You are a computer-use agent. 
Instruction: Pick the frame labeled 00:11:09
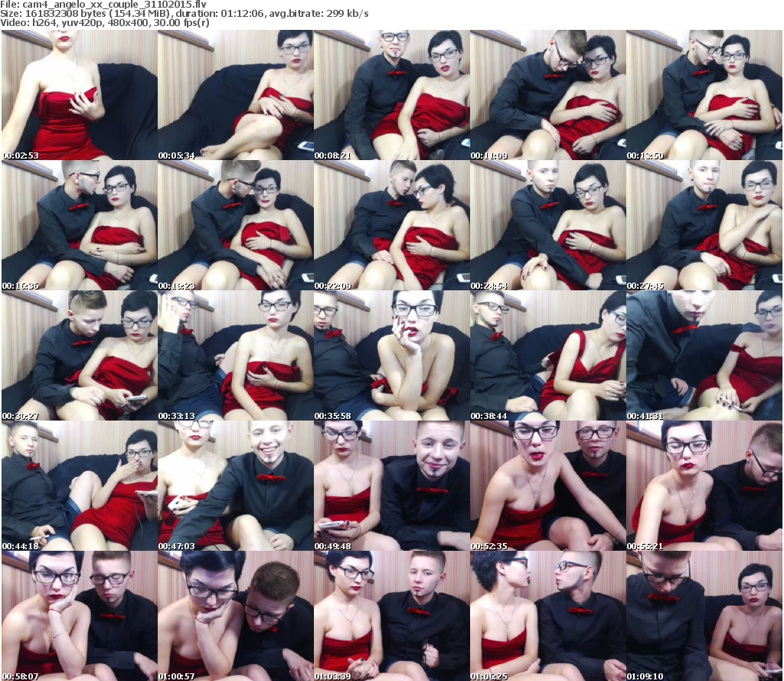pyautogui.click(x=547, y=95)
